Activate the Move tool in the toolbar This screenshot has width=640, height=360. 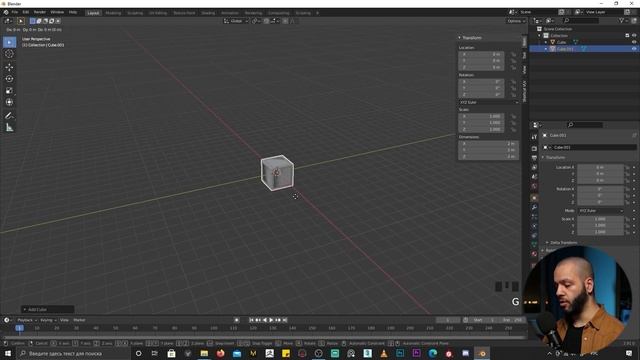click(9, 67)
